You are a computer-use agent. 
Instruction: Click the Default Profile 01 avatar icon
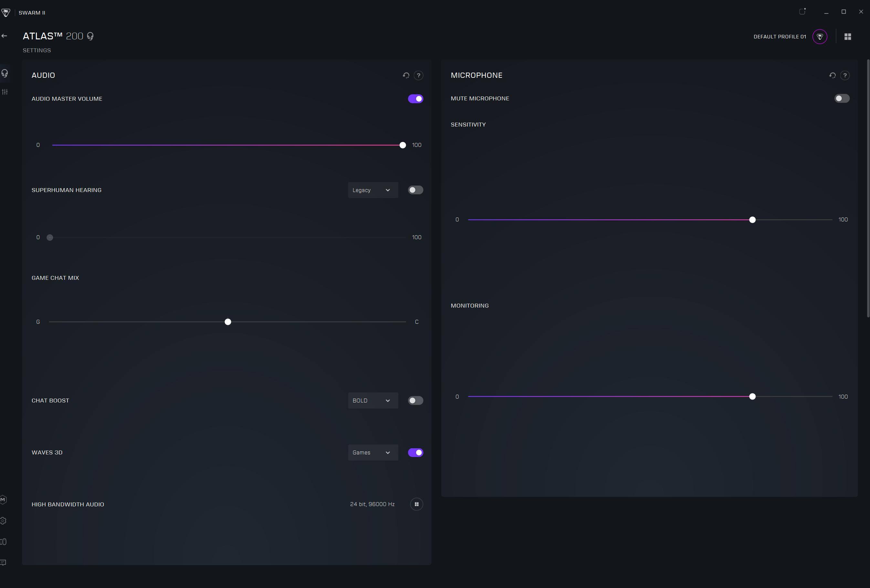tap(820, 37)
